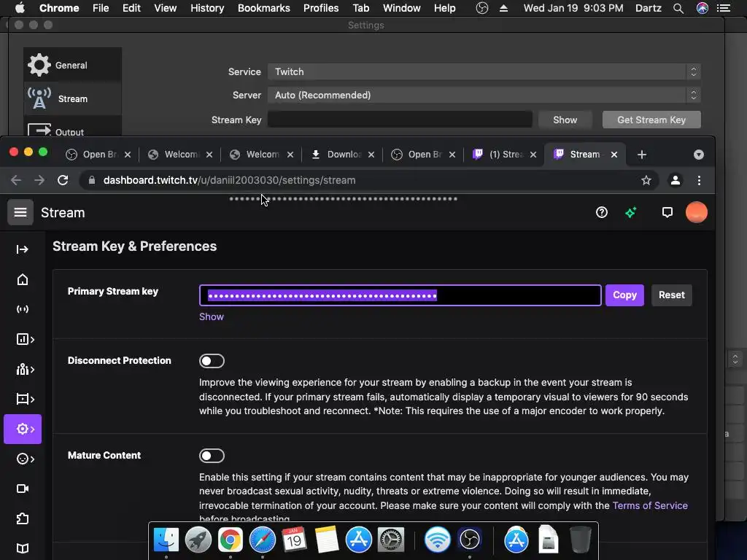747x560 pixels.
Task: Open Server dropdown in OBS Settings
Action: pyautogui.click(x=484, y=95)
